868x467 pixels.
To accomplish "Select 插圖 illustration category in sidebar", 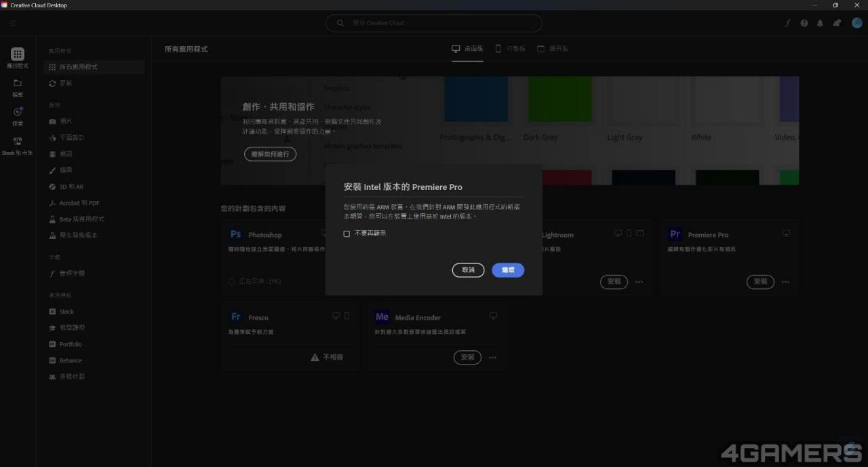I will [x=94, y=170].
